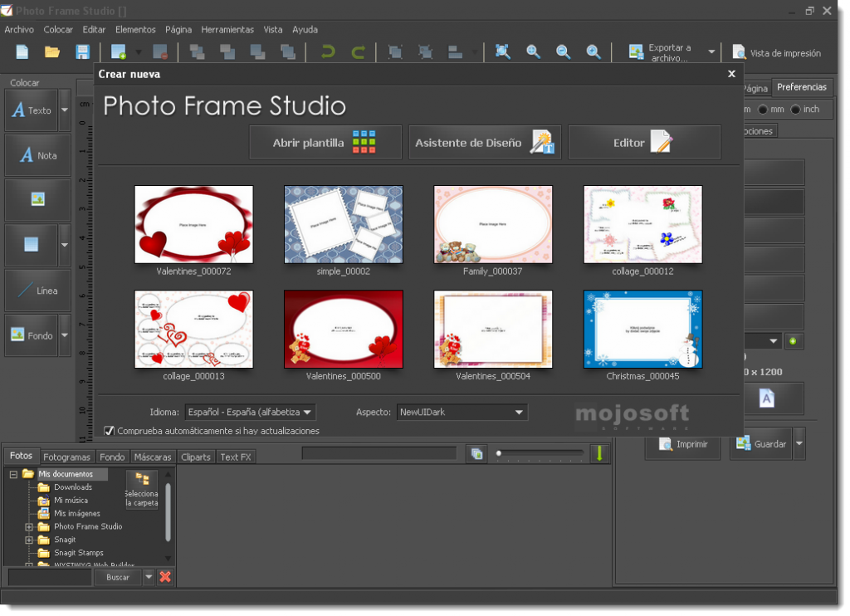
Task: Select the Línea drawing tool
Action: (x=37, y=291)
